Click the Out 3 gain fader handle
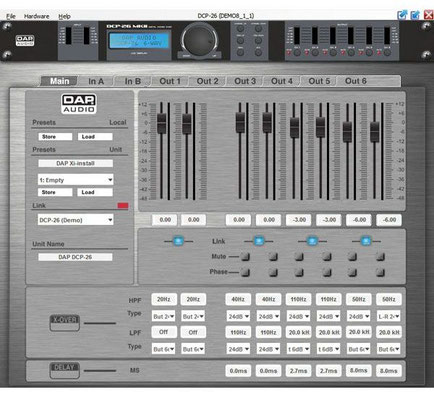Image resolution: width=434 pixels, height=400 pixels. pos(294,127)
